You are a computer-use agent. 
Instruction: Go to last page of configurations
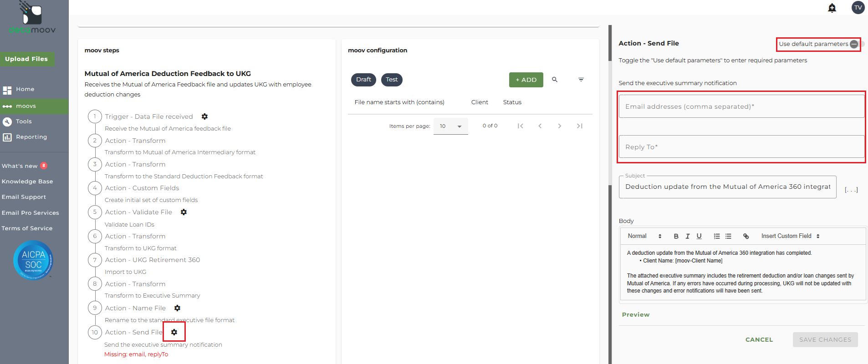coord(579,126)
